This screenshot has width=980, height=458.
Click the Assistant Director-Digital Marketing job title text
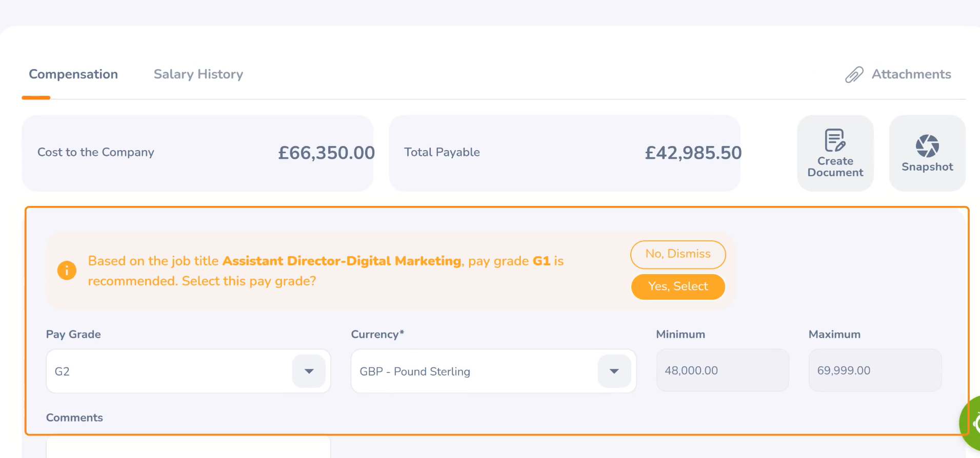pyautogui.click(x=342, y=261)
